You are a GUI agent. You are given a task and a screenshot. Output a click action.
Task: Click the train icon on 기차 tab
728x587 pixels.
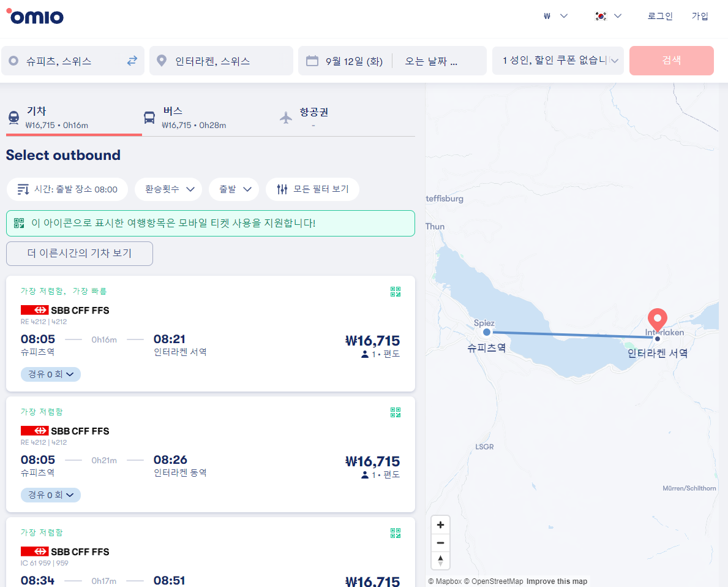tap(14, 118)
